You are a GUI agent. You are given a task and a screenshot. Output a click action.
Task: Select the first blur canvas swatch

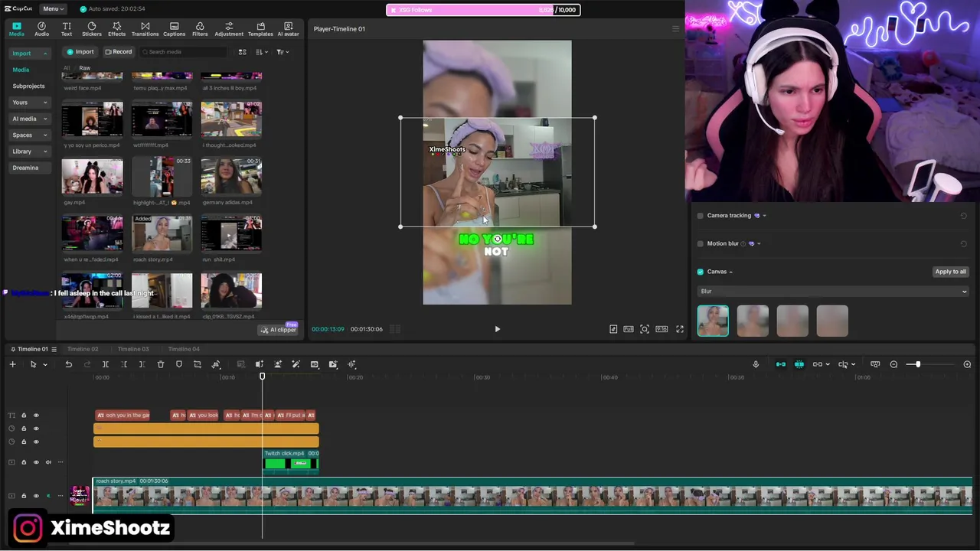(x=713, y=321)
